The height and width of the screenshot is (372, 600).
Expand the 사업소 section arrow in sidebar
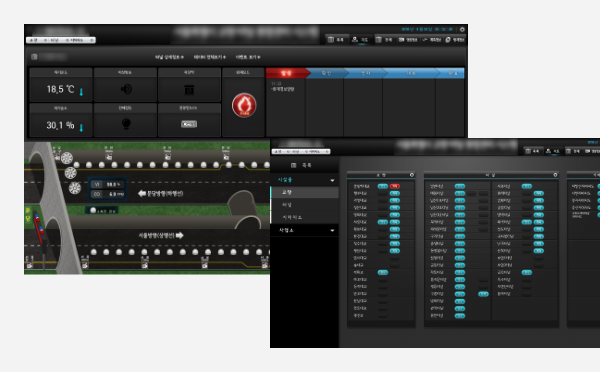[x=332, y=230]
